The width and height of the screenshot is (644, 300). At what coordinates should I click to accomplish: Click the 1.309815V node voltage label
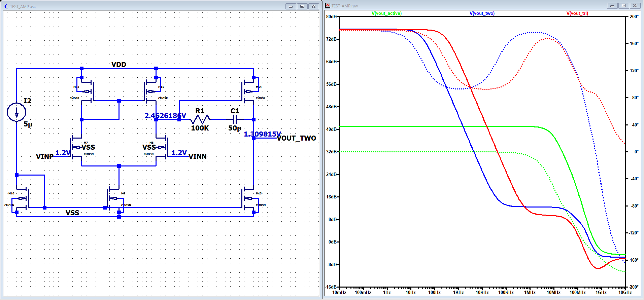262,134
